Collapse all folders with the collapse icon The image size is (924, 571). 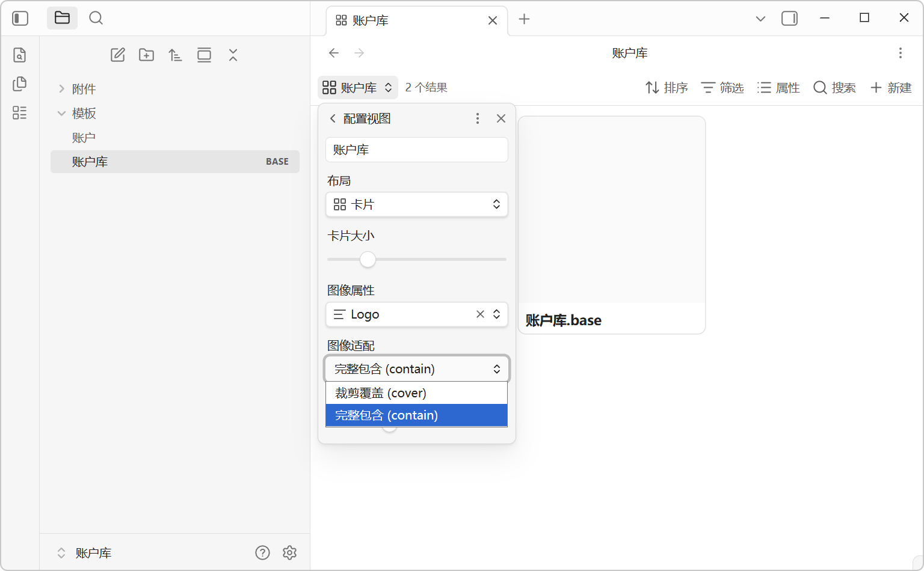pos(233,55)
